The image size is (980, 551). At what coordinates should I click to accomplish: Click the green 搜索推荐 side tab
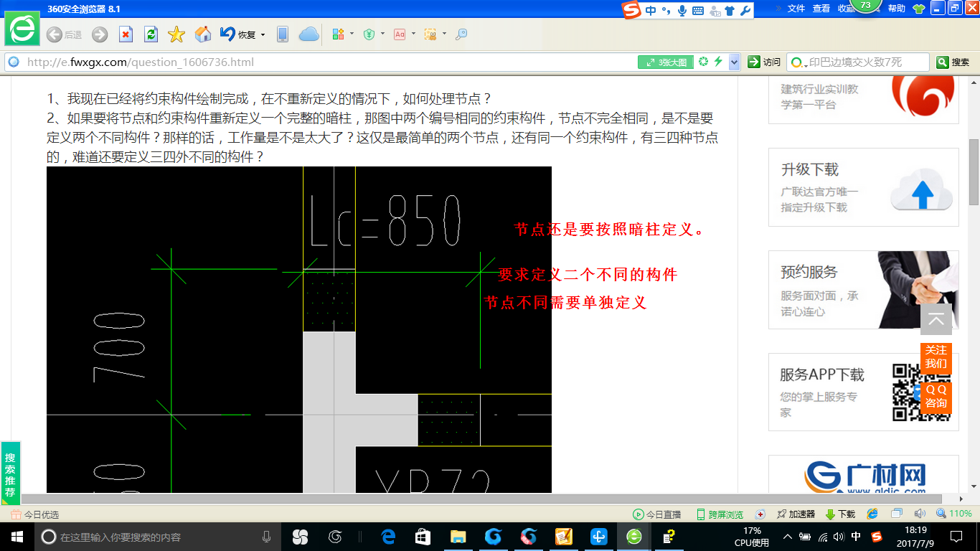click(10, 474)
